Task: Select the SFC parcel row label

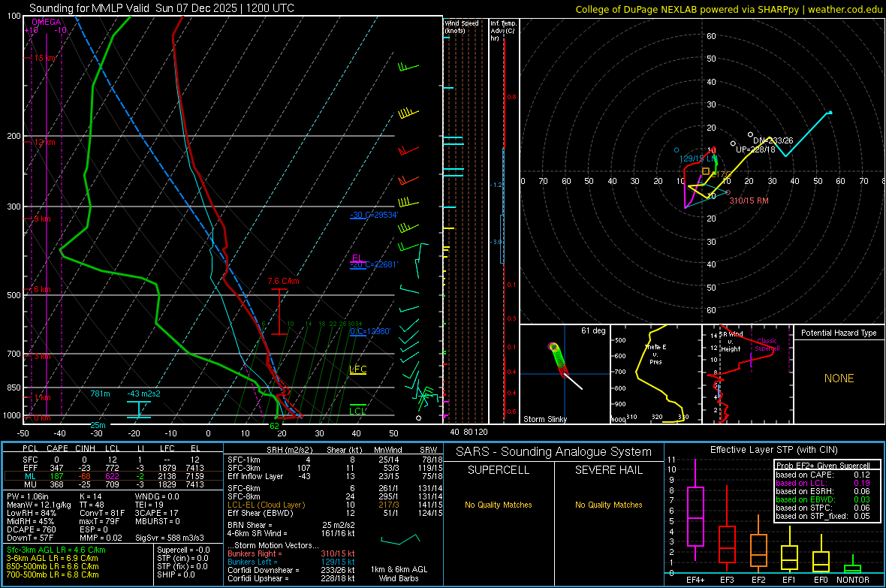Action: (30, 460)
